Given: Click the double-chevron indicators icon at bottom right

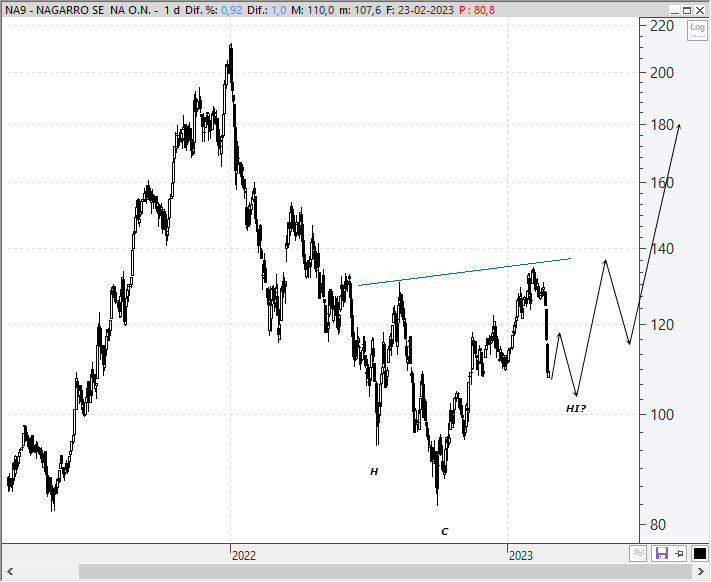Looking at the screenshot, I should pyautogui.click(x=638, y=553).
